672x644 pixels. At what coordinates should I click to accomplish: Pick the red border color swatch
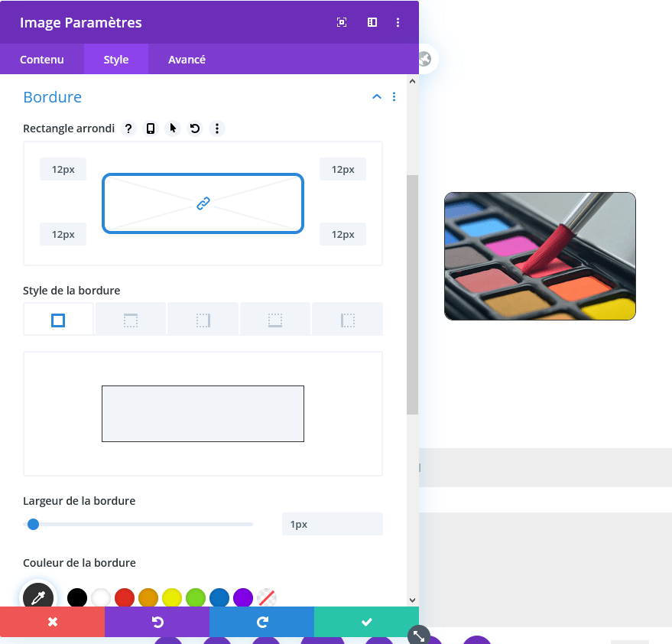[125, 597]
